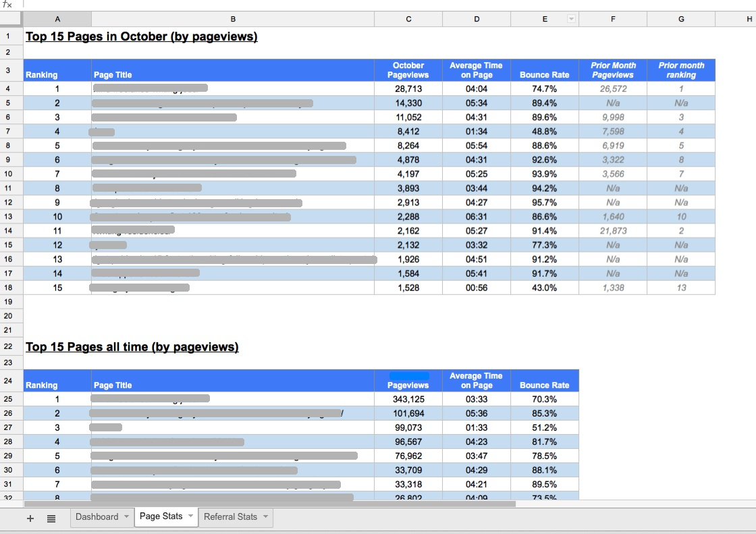The height and width of the screenshot is (534, 756).
Task: Click the fx formula bar icon
Action: coord(7,5)
